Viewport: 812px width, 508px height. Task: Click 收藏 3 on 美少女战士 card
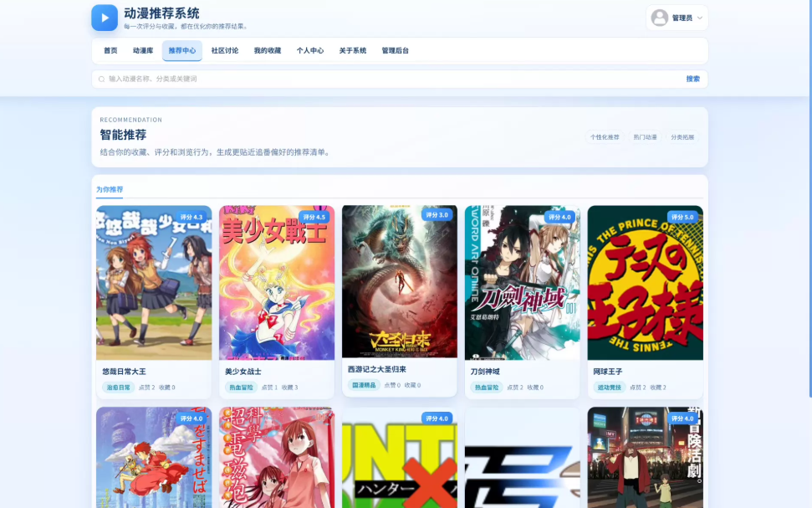(x=289, y=387)
